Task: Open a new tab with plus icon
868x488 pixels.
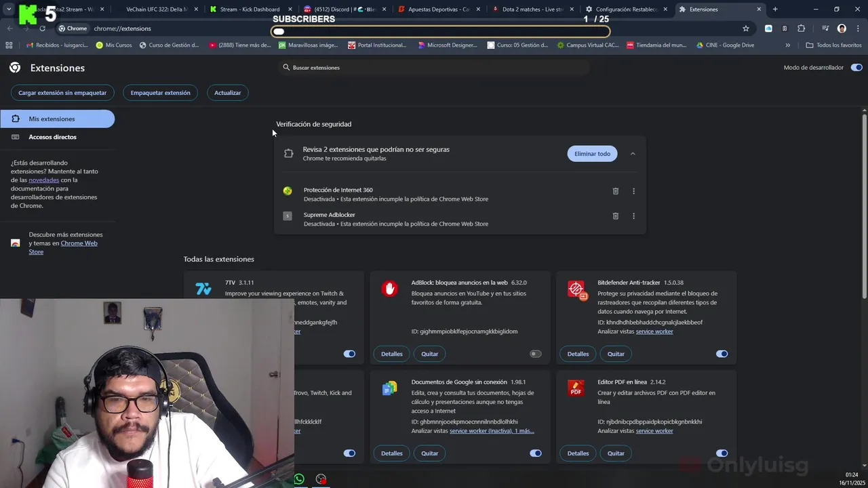Action: 775,9
